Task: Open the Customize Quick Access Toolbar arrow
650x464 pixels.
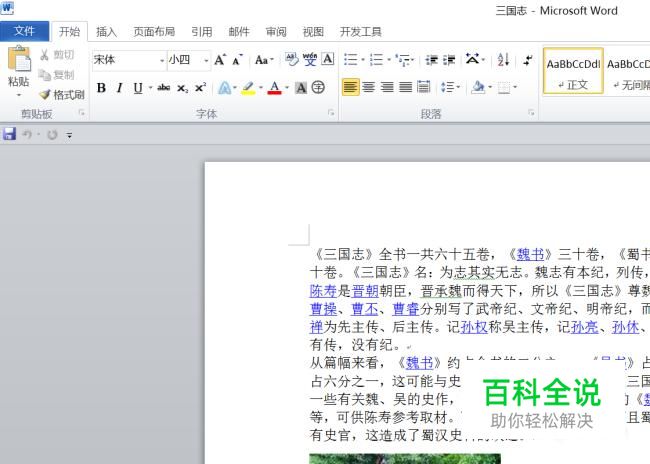Action: 69,135
